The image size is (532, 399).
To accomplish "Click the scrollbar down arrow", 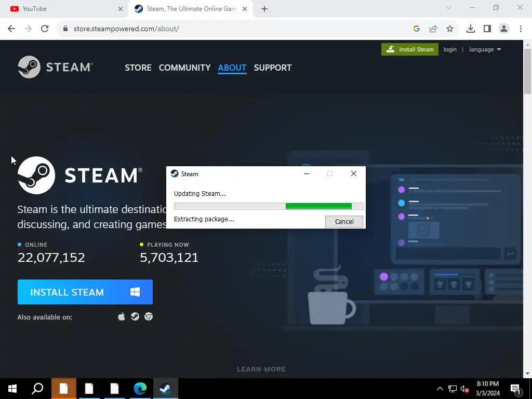I will click(x=528, y=374).
